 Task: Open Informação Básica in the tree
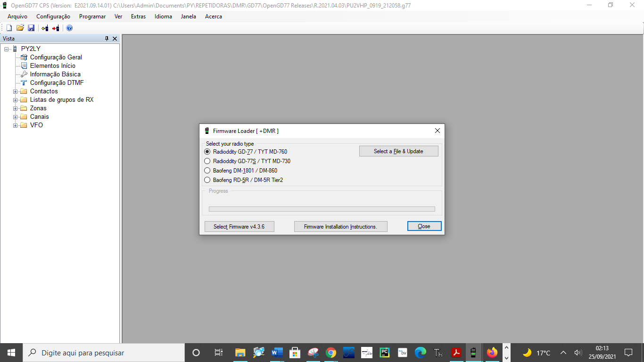click(x=55, y=74)
